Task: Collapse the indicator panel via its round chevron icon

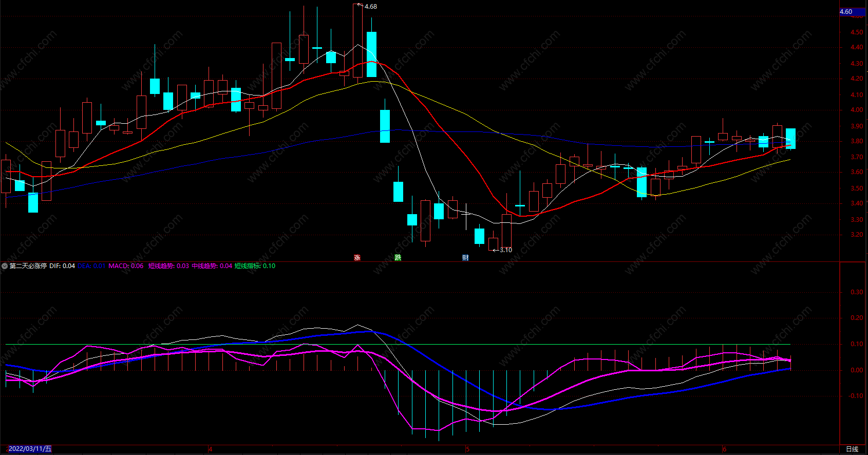Action: [5, 266]
